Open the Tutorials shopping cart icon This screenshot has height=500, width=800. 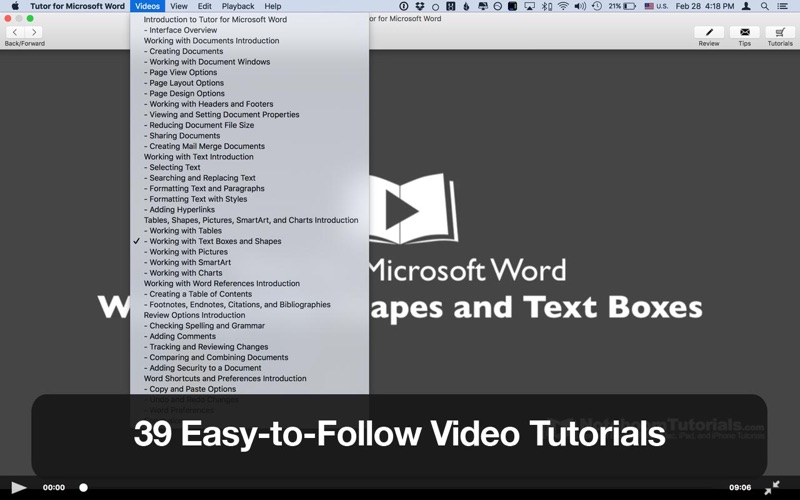point(780,32)
